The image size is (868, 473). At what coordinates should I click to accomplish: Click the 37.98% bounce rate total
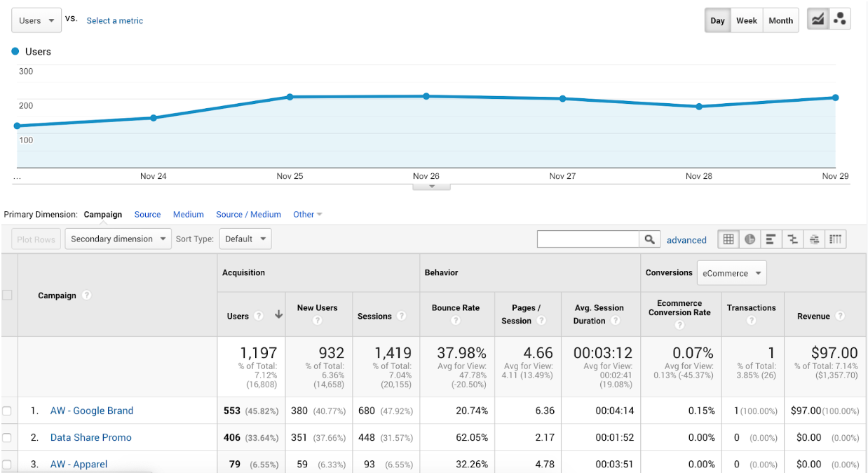pos(461,353)
